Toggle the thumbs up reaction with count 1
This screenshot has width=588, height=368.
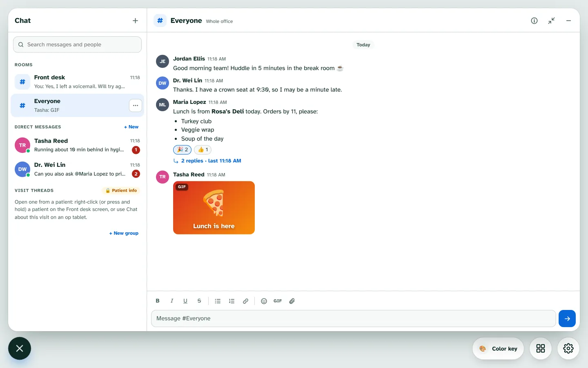[x=203, y=150]
